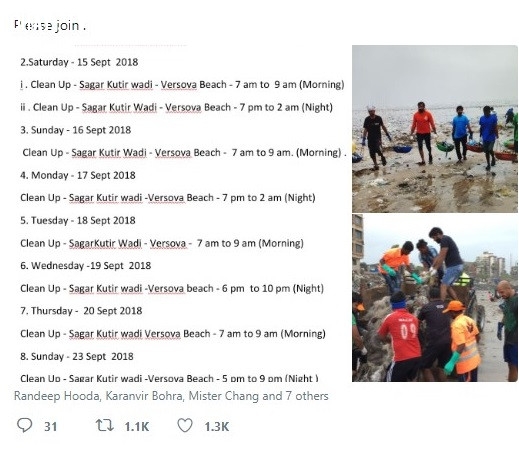519x452 pixels.
Task: Click the reply speech bubble icon
Action: pos(24,426)
